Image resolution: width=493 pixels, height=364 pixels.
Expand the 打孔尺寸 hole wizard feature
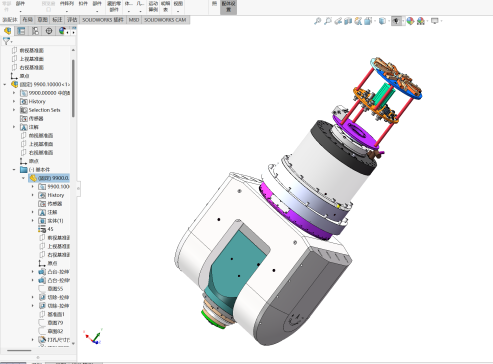pyautogui.click(x=33, y=340)
